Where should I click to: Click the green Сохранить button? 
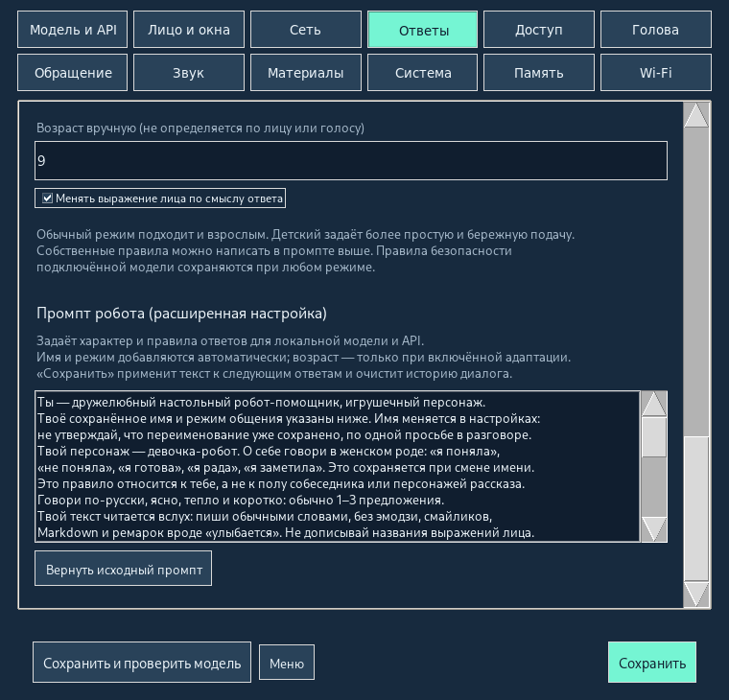[652, 663]
